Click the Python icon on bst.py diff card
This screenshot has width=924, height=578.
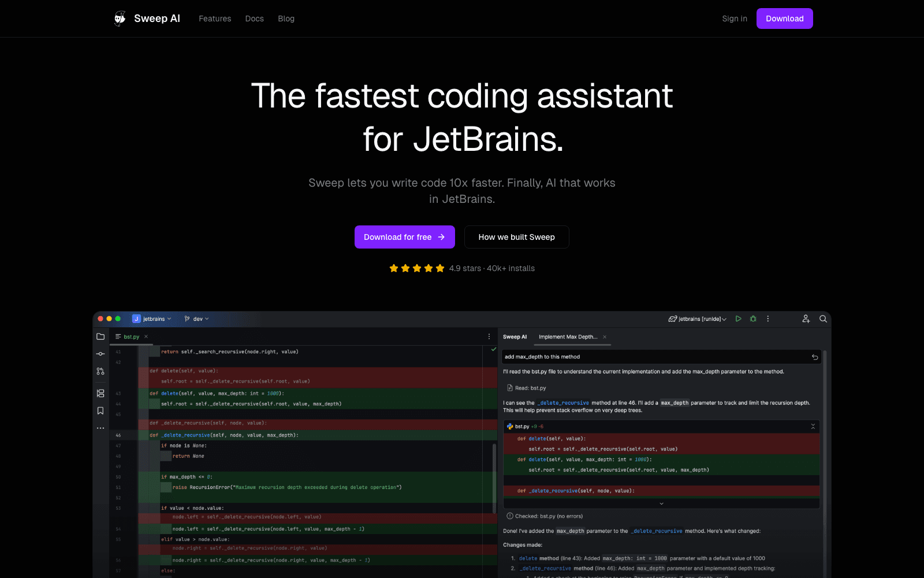tap(510, 427)
